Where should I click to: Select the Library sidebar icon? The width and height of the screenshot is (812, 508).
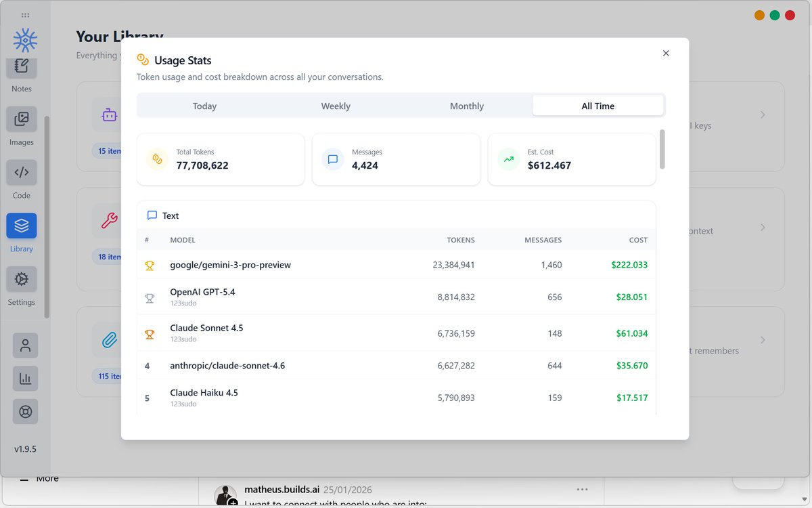pyautogui.click(x=22, y=226)
